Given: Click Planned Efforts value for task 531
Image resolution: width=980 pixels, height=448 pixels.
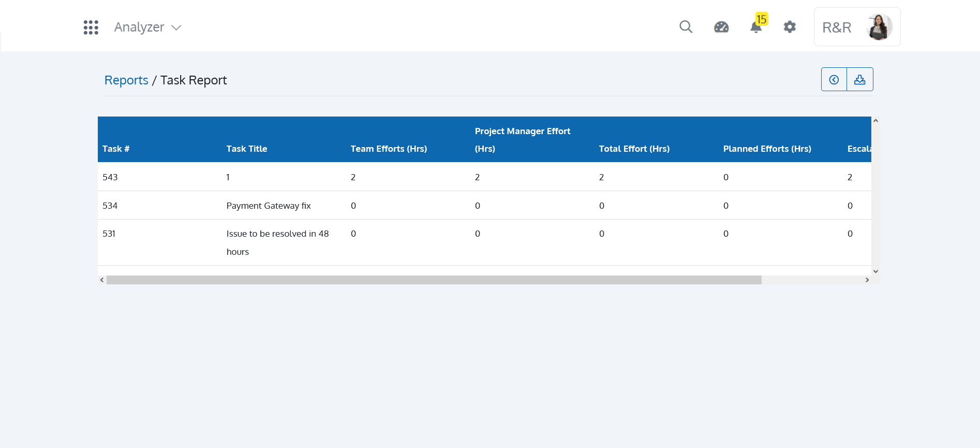Looking at the screenshot, I should point(726,234).
